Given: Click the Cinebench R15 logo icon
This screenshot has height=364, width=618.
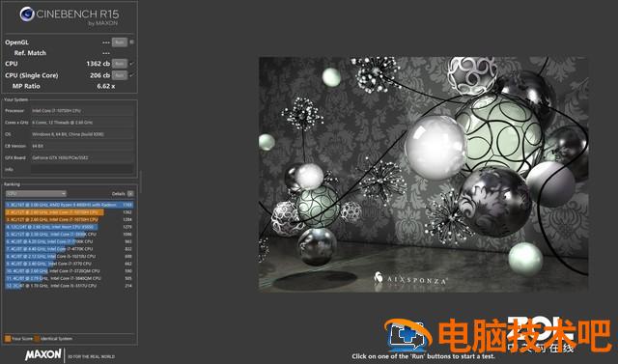Looking at the screenshot, I should point(27,14).
